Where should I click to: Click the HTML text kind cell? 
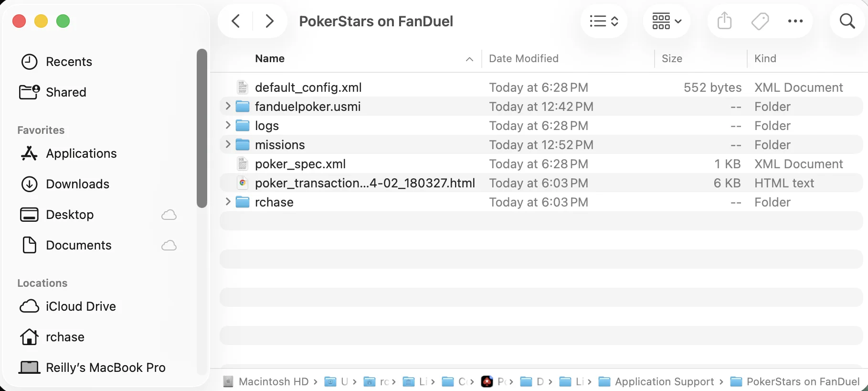click(784, 183)
